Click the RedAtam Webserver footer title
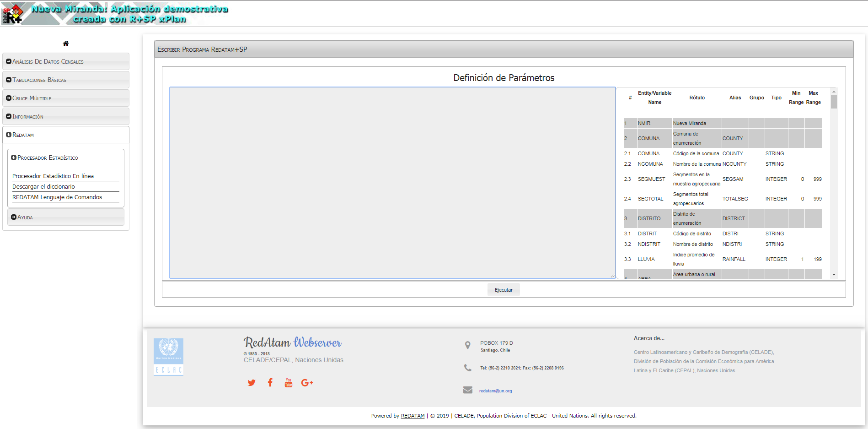The width and height of the screenshot is (868, 429). click(293, 342)
